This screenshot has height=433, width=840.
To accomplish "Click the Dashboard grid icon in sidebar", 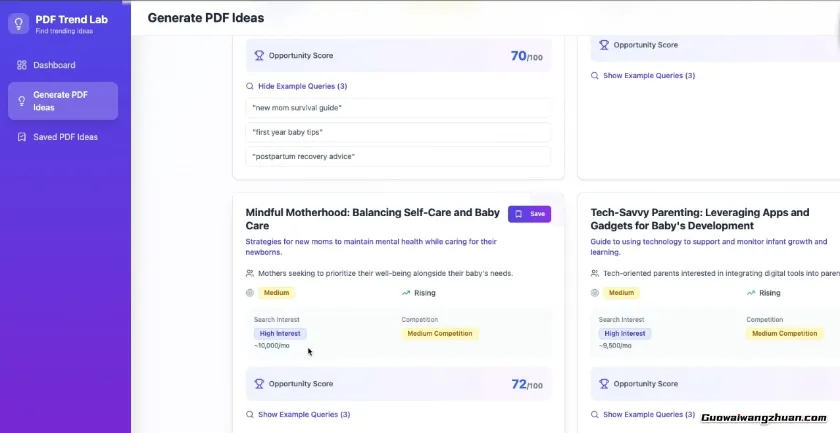I will [22, 65].
